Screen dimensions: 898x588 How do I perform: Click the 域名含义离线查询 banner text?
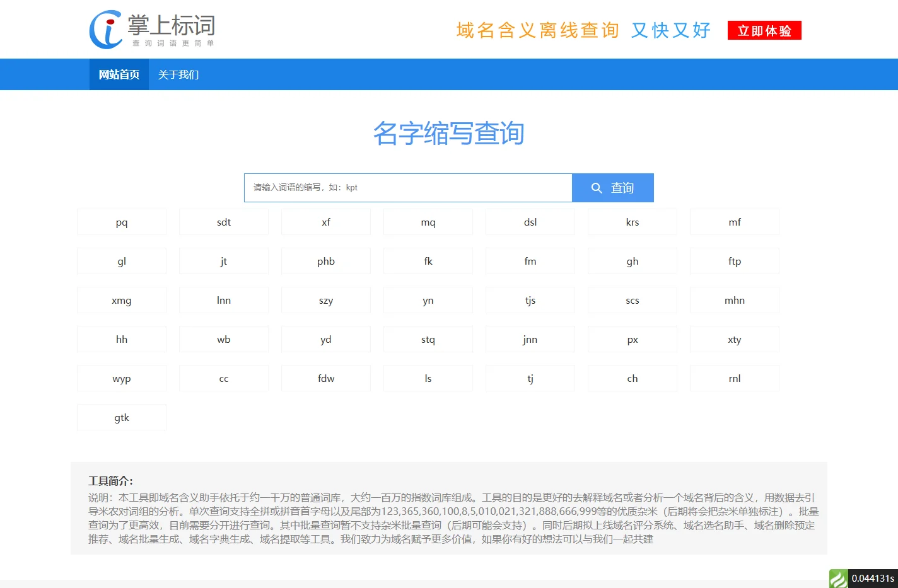(537, 30)
